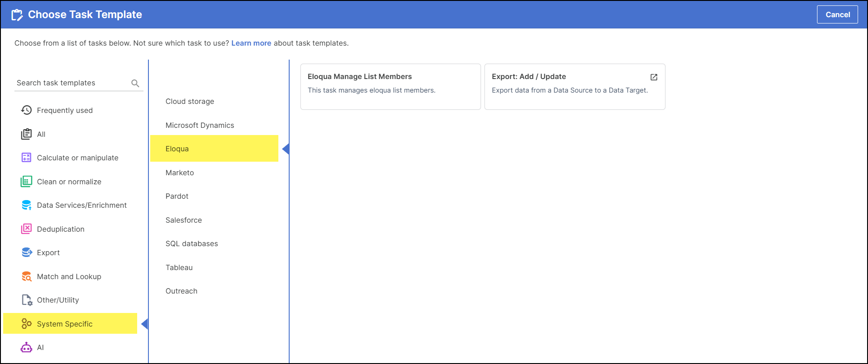This screenshot has width=868, height=364.
Task: Click the Frequently used history icon
Action: (27, 110)
